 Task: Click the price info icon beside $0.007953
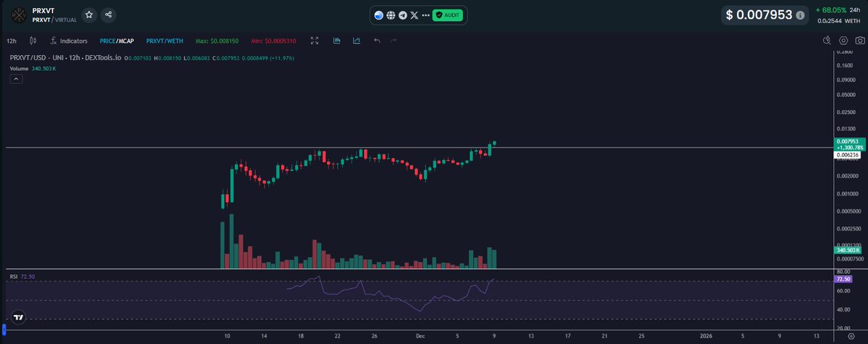pos(799,15)
